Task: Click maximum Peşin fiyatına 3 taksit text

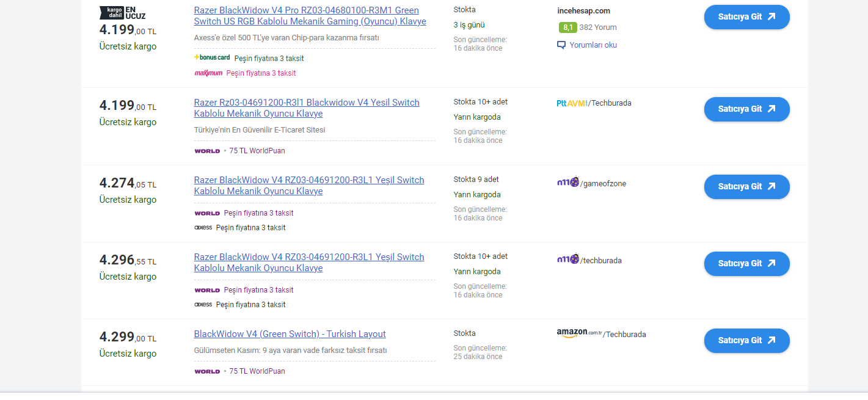Action: [261, 73]
